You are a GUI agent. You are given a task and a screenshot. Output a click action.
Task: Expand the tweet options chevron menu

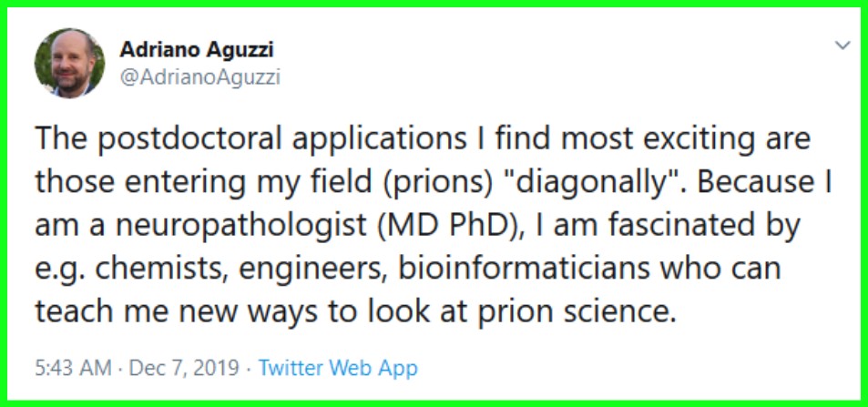click(842, 45)
